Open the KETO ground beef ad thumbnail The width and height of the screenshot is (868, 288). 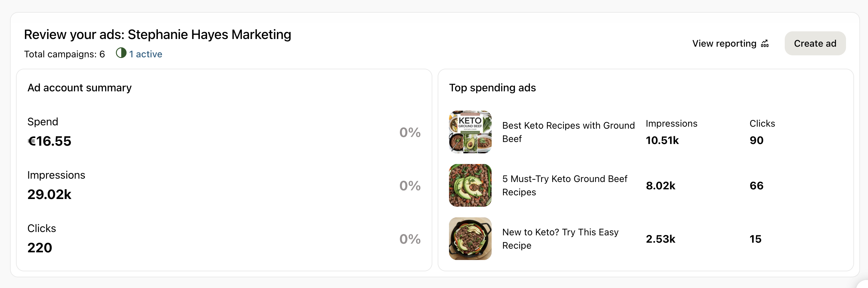470,132
